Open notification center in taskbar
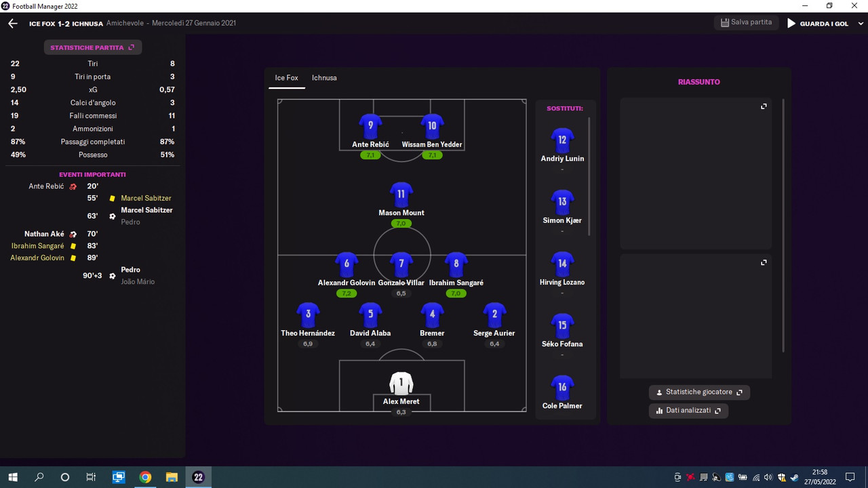This screenshot has width=868, height=488. [850, 477]
